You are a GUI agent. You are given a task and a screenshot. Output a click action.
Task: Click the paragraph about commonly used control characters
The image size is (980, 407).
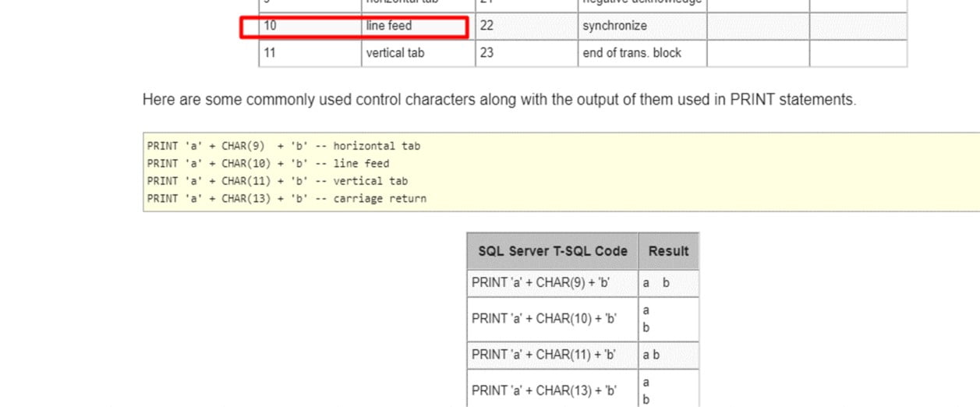pyautogui.click(x=499, y=100)
